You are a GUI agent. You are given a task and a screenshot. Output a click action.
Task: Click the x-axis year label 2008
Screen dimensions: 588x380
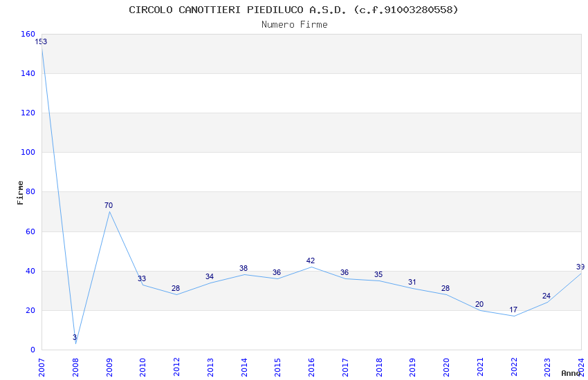pos(75,368)
